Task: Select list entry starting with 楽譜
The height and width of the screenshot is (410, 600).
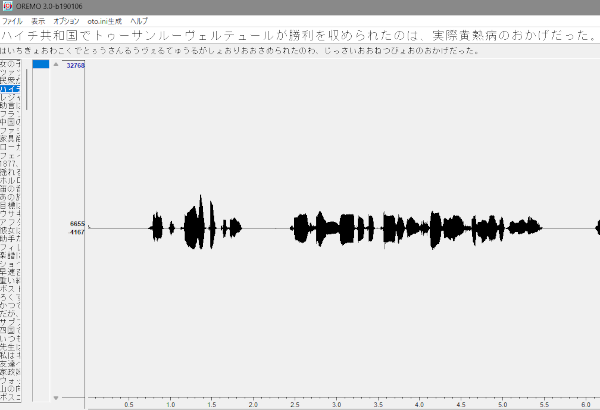Action: pos(10,255)
